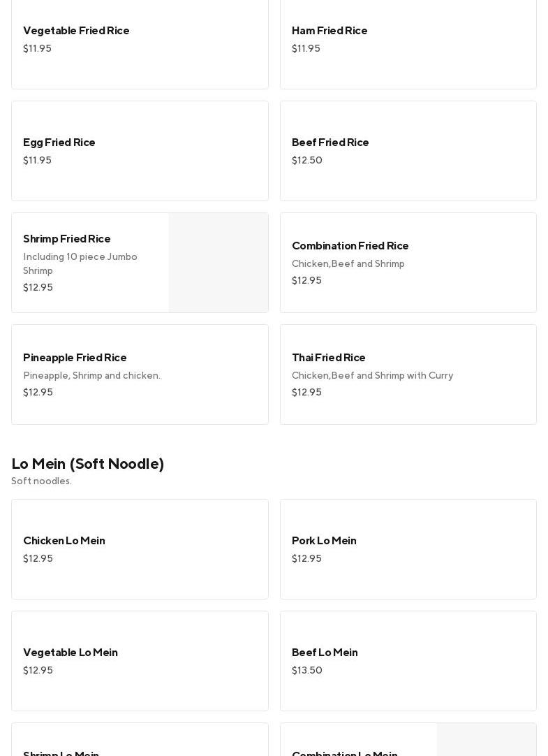Click the Shrimp Fried Rice title
Screen dimensions: 548x756
click(x=67, y=239)
